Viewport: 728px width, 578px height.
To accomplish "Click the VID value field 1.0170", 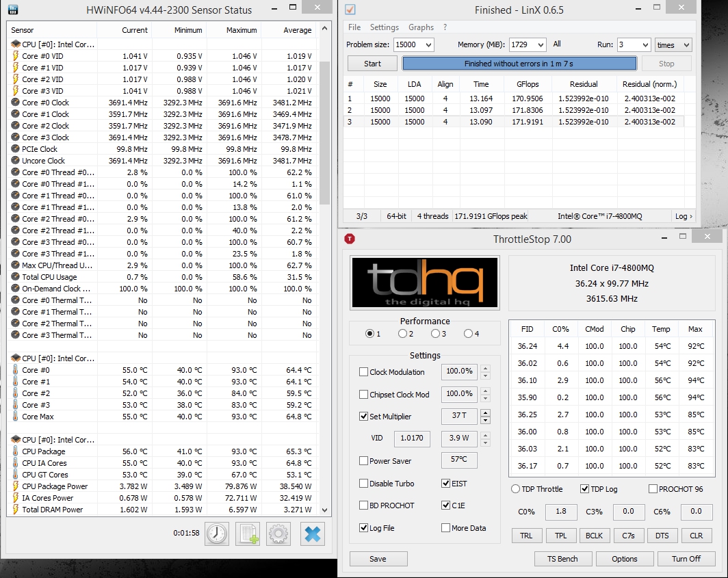I will click(411, 438).
